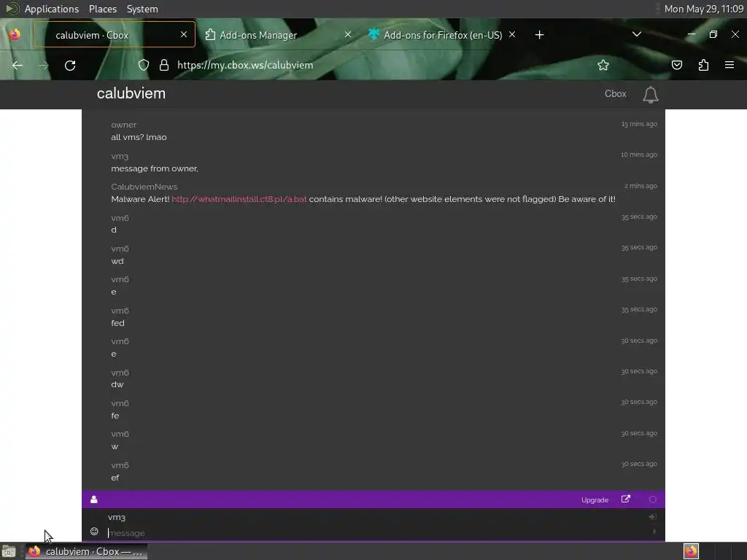
Task: Click the Firefox logo beside the tabs
Action: pos(15,34)
